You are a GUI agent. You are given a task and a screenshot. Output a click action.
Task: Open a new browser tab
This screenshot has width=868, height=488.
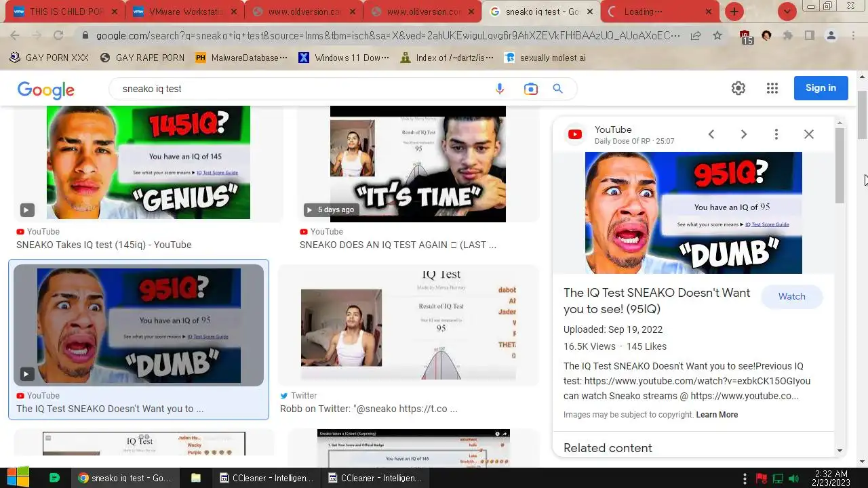734,12
